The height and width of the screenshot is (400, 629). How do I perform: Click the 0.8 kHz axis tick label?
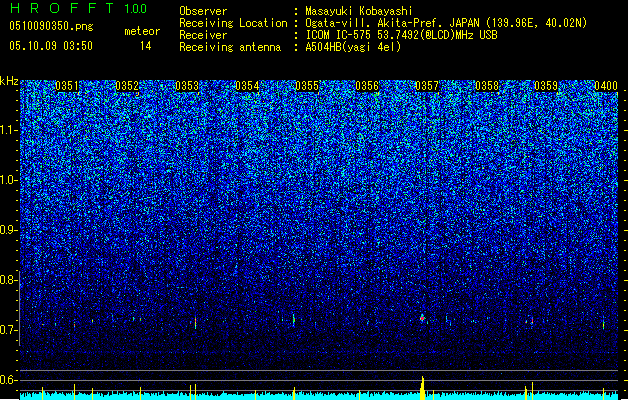(8, 280)
